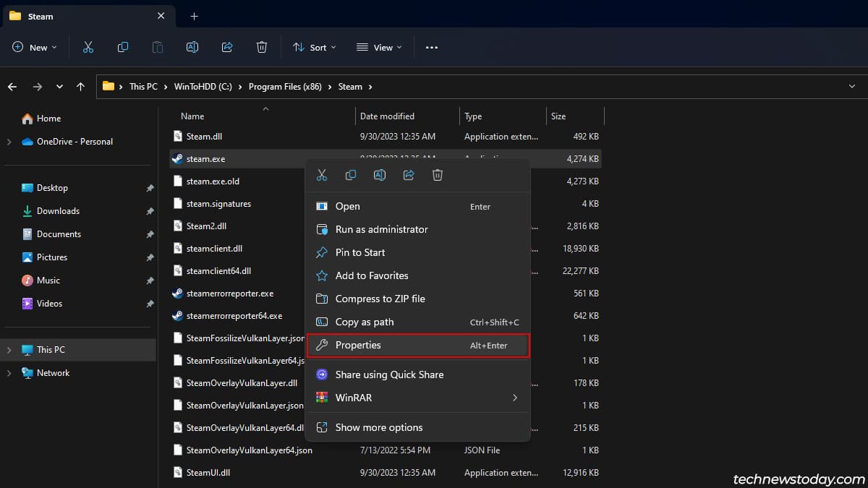This screenshot has width=868, height=488.
Task: Click the Downloads icon in the sidebar
Action: tap(27, 211)
